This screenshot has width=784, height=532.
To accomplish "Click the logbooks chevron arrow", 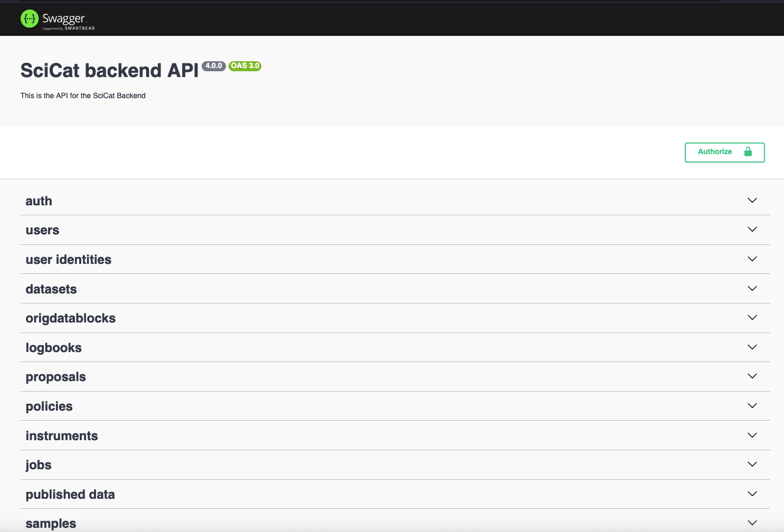I will tap(752, 347).
